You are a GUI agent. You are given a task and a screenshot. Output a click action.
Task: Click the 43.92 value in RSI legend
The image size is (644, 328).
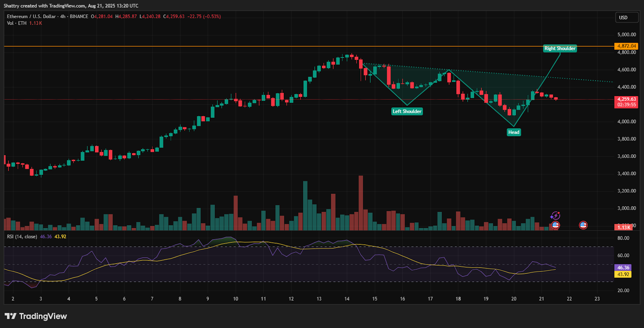click(60, 237)
